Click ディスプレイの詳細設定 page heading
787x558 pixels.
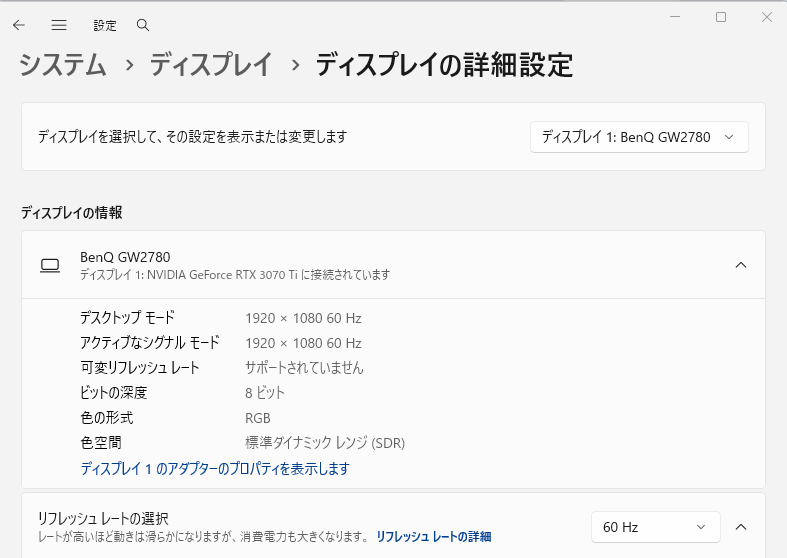[444, 65]
